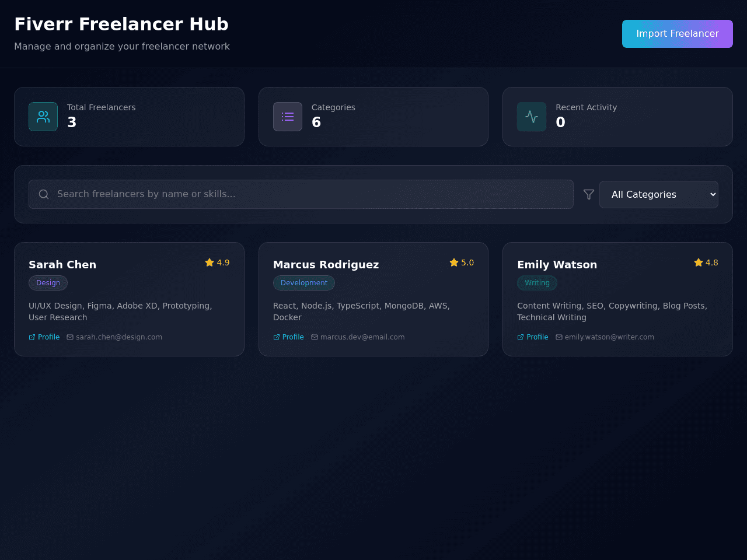Screen dimensions: 747x560
Task: Click the Categories stat label
Action: [x=333, y=107]
